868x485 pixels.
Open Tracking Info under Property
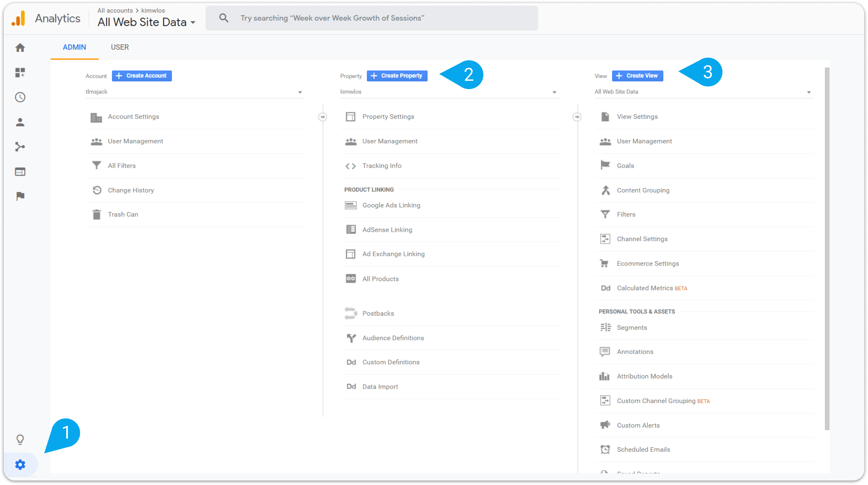click(x=382, y=166)
